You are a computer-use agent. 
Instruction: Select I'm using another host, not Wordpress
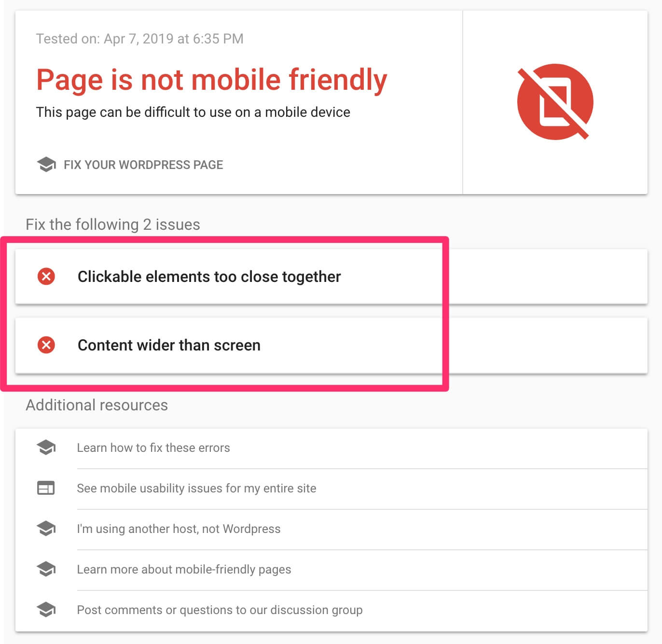pyautogui.click(x=179, y=529)
